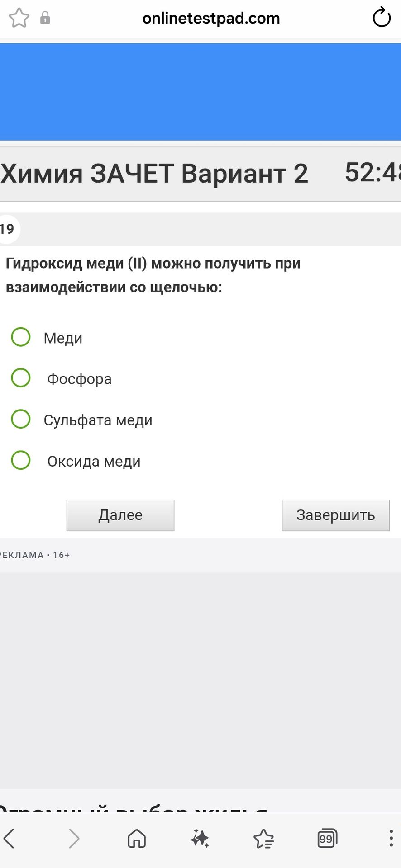Open the bookmarks list star icon
The image size is (401, 868).
(264, 839)
